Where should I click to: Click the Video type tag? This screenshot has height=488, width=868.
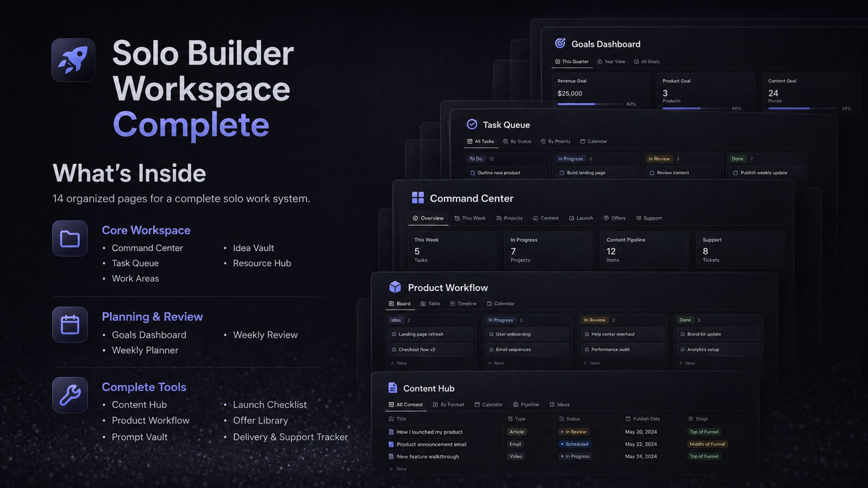(x=516, y=456)
